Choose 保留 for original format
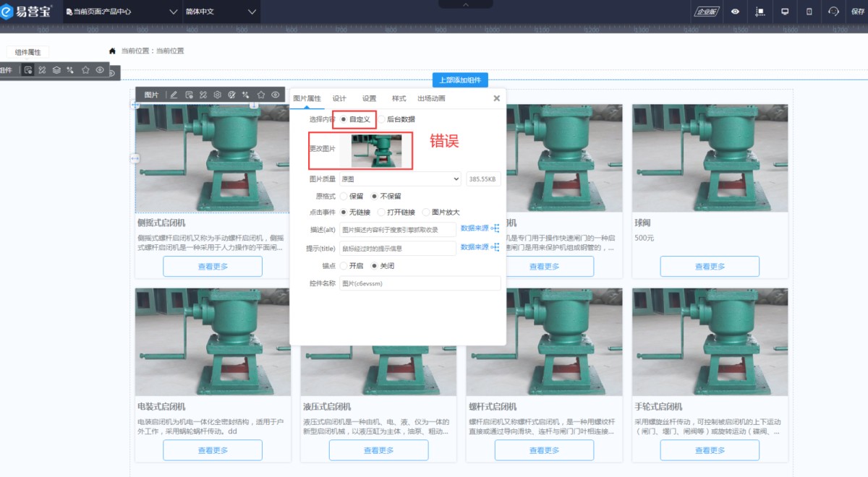The image size is (868, 477). tap(344, 196)
